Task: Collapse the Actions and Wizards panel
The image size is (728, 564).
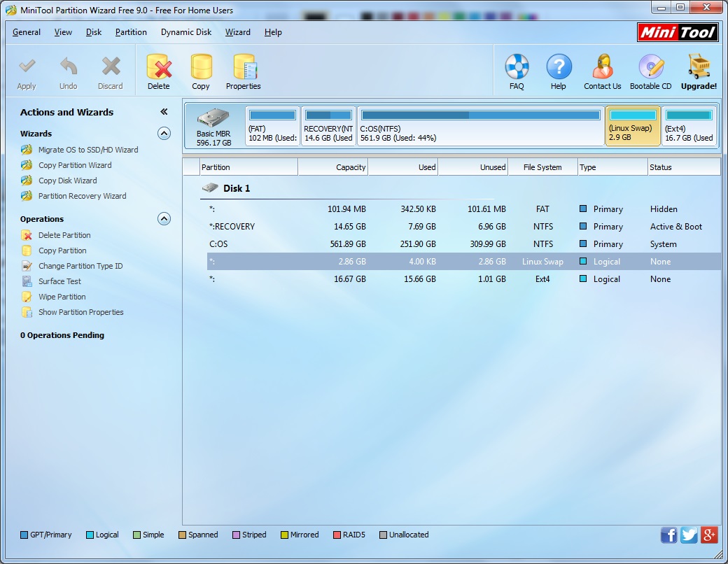Action: click(x=164, y=111)
